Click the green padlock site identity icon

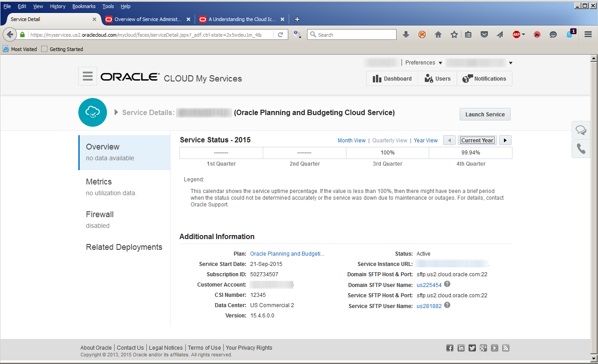(x=22, y=34)
